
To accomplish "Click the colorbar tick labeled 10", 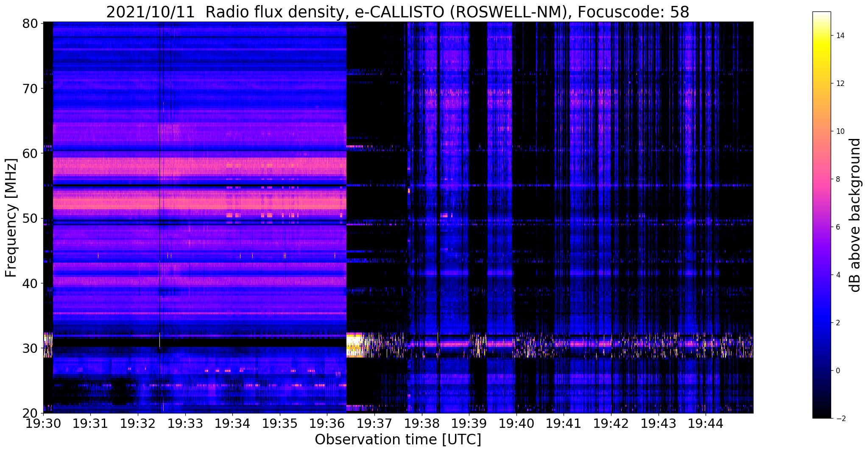I will [840, 131].
